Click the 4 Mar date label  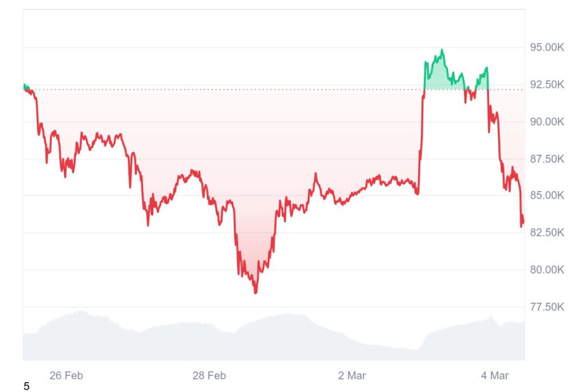tap(494, 376)
